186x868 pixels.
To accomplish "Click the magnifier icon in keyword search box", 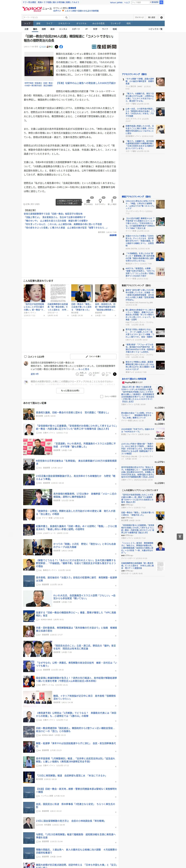I will [x=66, y=18].
